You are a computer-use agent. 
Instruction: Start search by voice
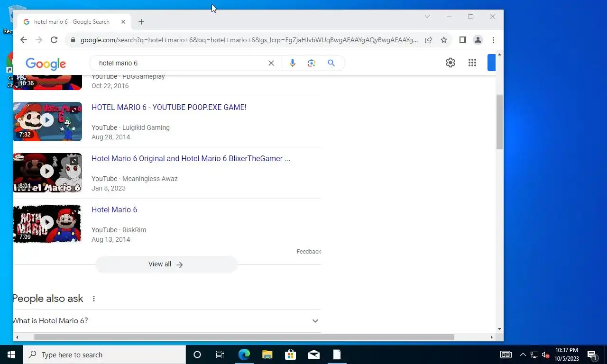(x=293, y=63)
